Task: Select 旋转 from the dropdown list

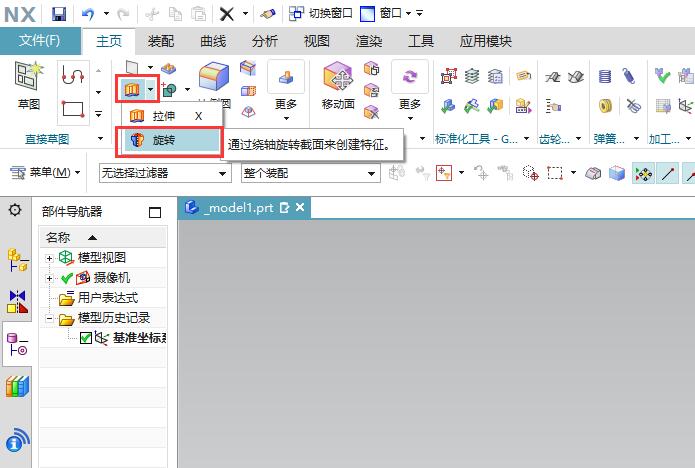Action: (x=172, y=140)
